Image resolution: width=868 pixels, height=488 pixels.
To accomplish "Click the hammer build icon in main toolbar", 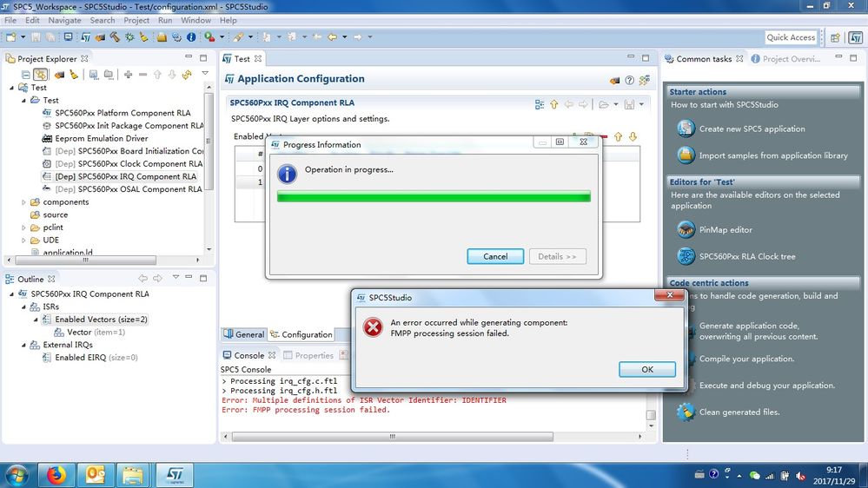I will point(115,37).
